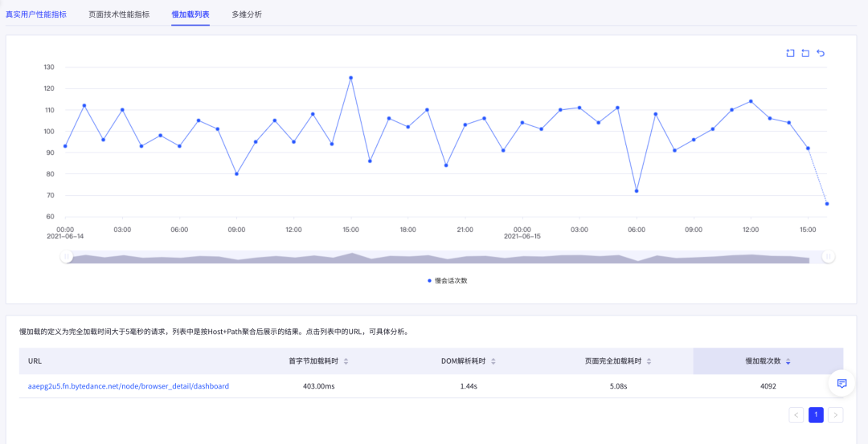Open the floating feedback chat icon
Viewport: 868px width, 444px height.
841,383
